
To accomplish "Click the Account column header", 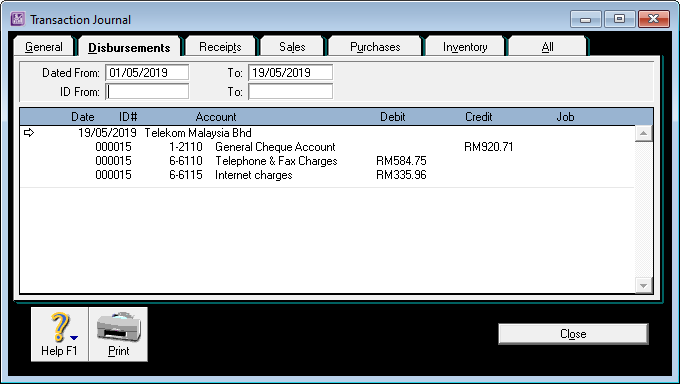I will click(216, 117).
